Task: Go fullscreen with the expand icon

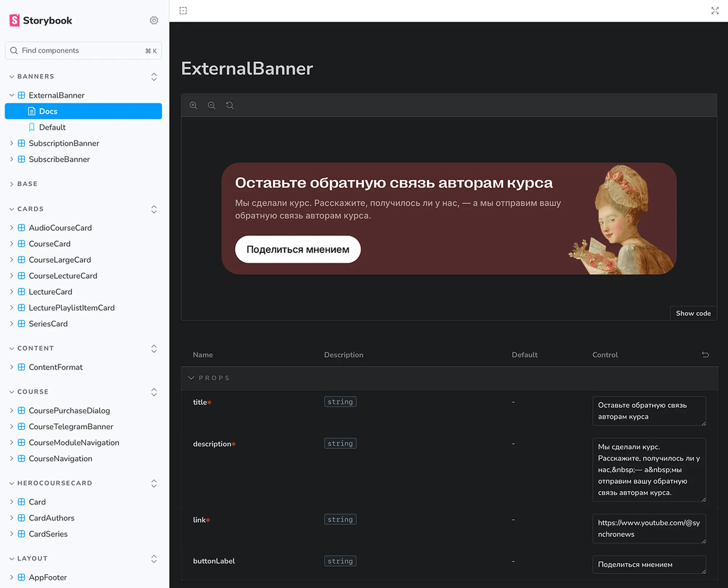Action: pyautogui.click(x=715, y=11)
